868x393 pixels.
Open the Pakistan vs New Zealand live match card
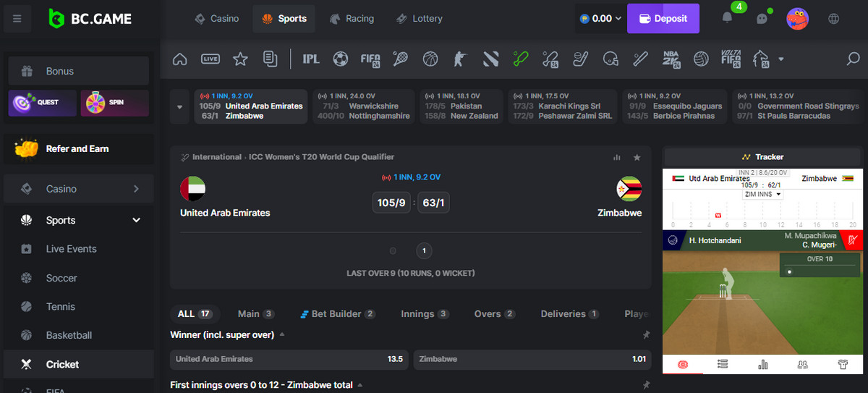pos(462,106)
